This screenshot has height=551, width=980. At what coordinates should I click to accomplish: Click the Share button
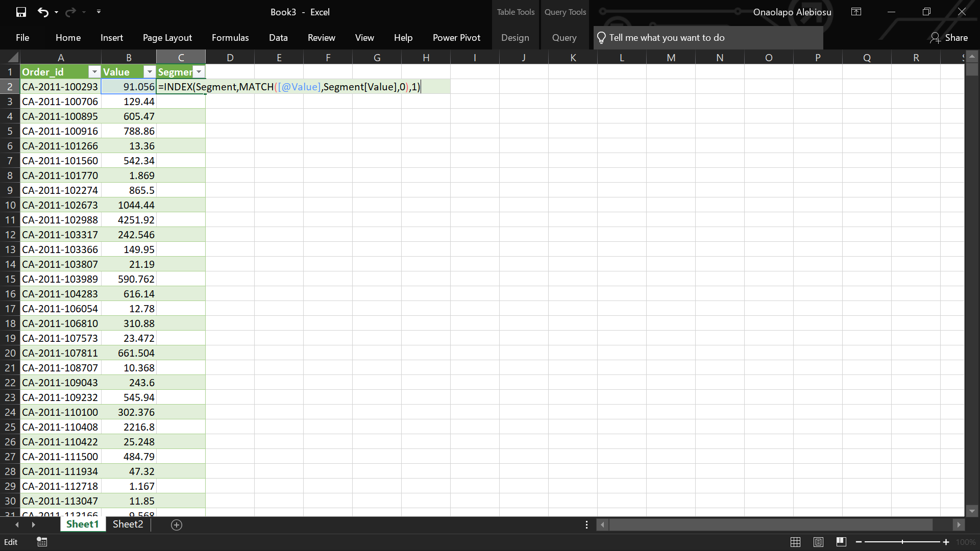pyautogui.click(x=949, y=38)
